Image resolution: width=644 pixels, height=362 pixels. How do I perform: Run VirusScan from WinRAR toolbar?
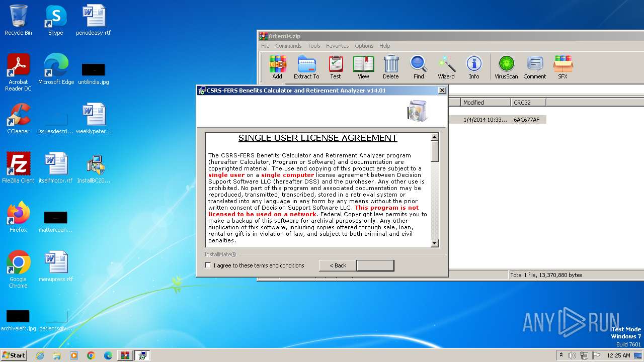coord(506,67)
